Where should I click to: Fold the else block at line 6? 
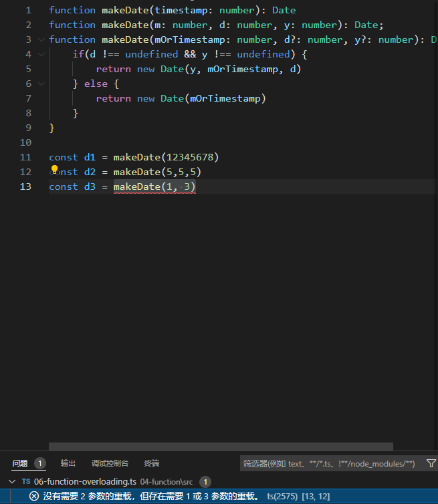pyautogui.click(x=41, y=84)
